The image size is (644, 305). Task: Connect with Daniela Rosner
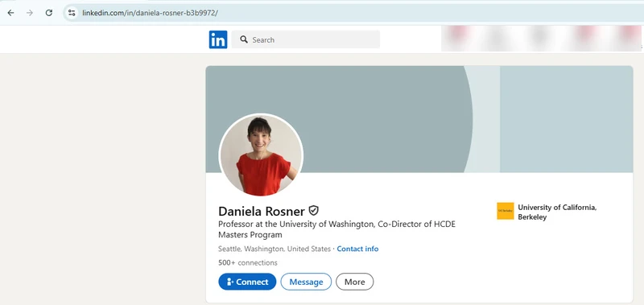point(247,282)
